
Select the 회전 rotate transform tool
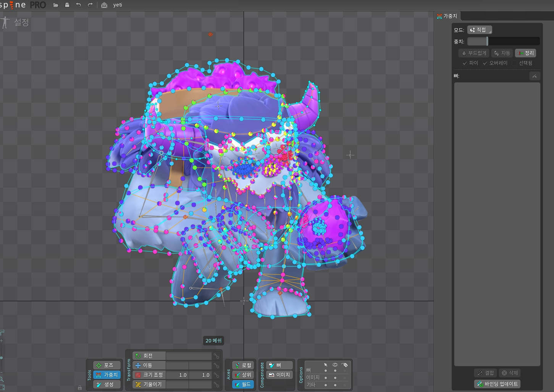[x=149, y=356]
